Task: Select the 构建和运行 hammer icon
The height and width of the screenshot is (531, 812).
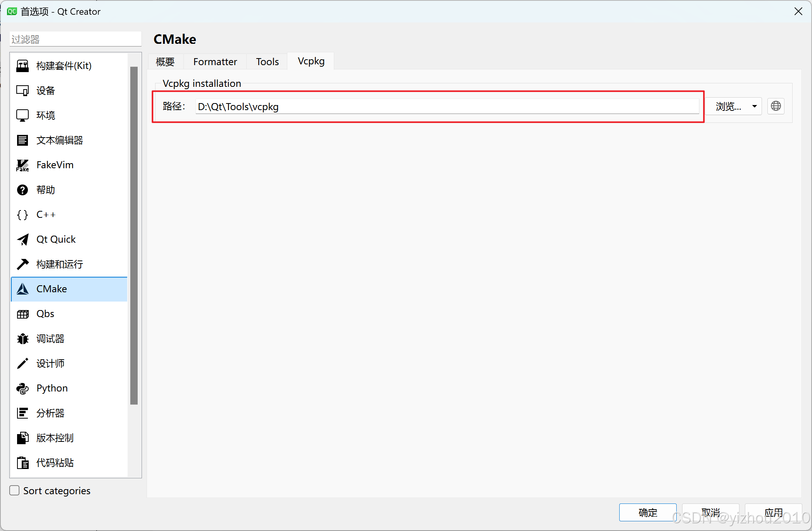Action: (22, 264)
